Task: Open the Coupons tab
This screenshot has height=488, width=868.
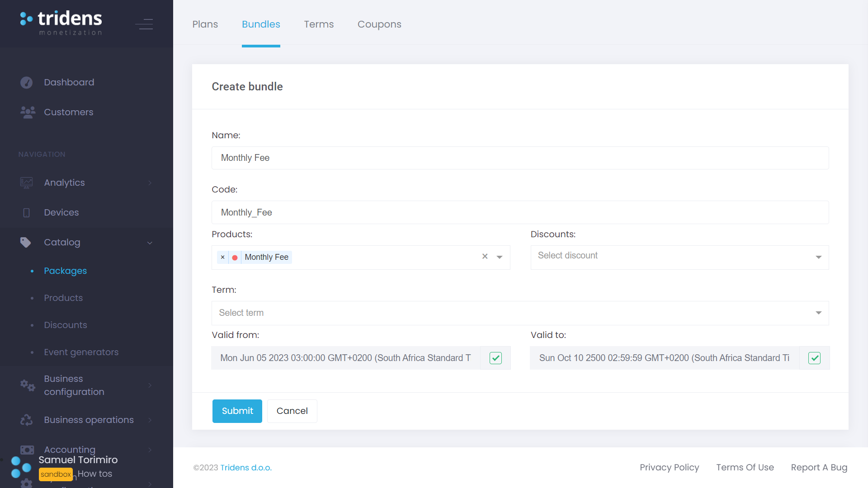Action: click(379, 24)
